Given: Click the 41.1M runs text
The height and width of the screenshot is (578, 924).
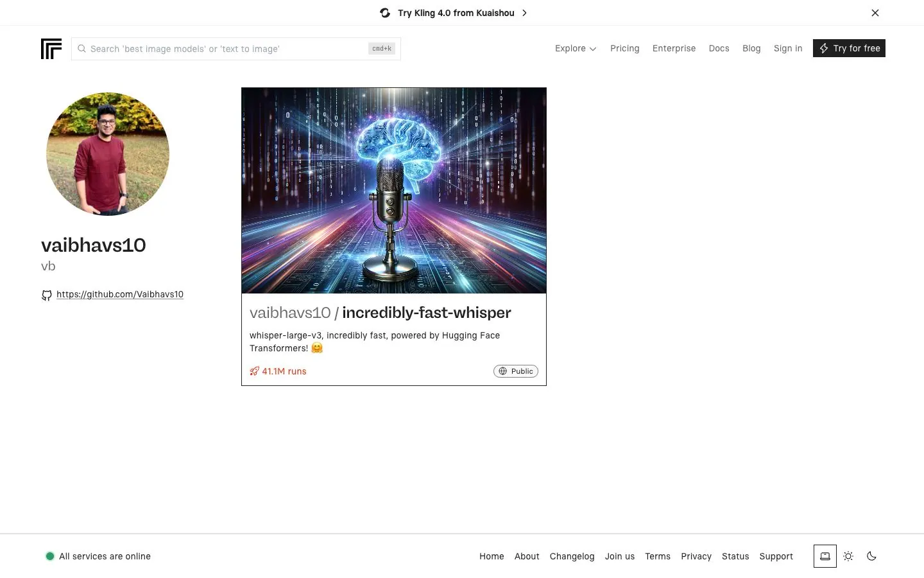Looking at the screenshot, I should tap(284, 371).
